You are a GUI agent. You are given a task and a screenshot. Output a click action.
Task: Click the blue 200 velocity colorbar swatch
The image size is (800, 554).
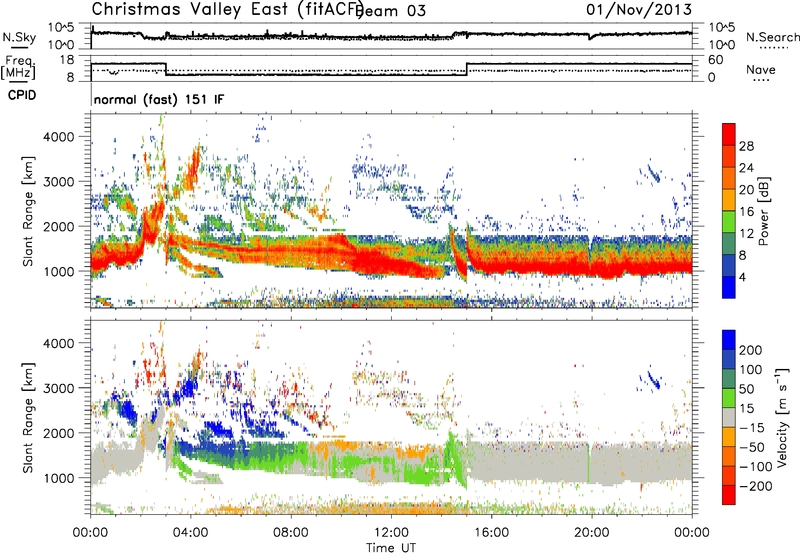click(x=729, y=340)
